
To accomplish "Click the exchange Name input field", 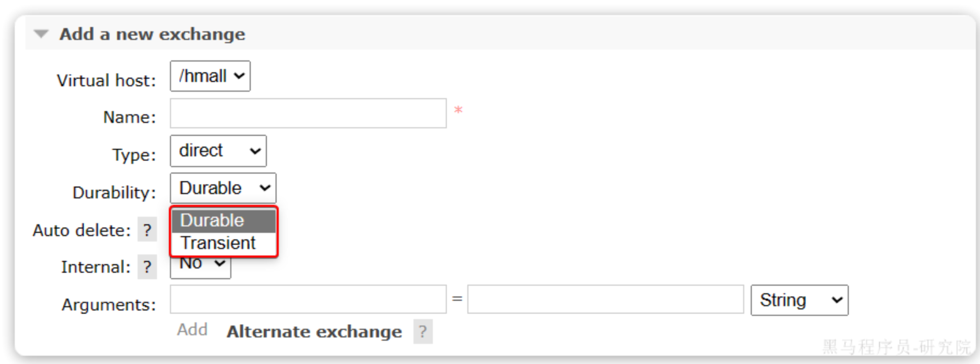I will 308,113.
